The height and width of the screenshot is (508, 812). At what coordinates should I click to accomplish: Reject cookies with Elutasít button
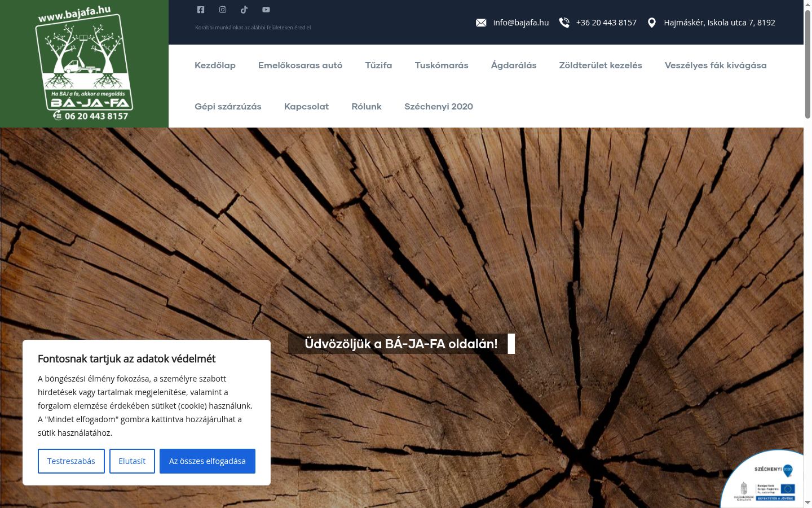coord(132,461)
